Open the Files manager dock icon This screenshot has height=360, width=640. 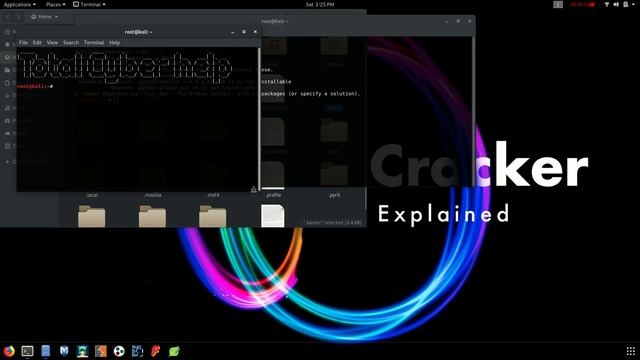(46, 351)
